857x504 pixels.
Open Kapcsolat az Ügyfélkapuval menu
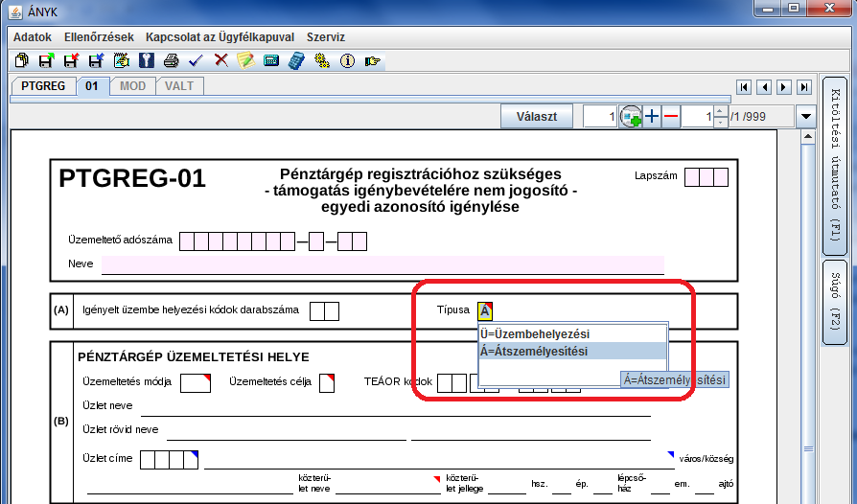coord(220,37)
